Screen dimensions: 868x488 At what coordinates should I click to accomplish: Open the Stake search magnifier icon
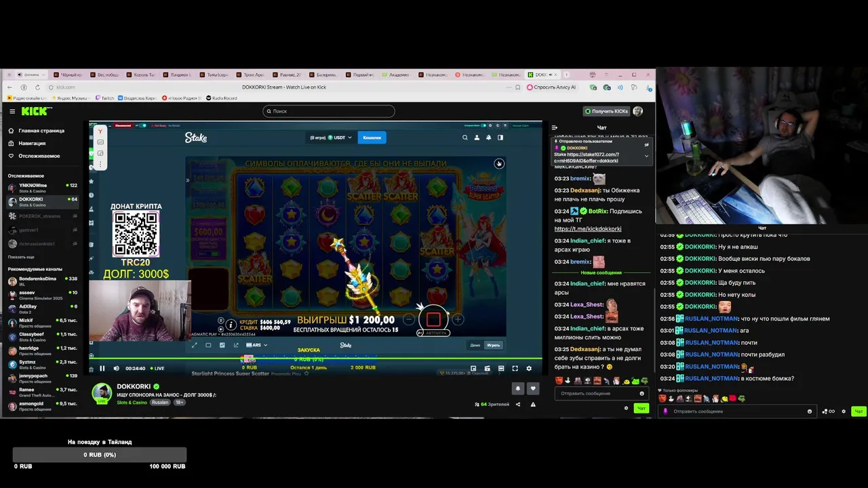pos(465,138)
